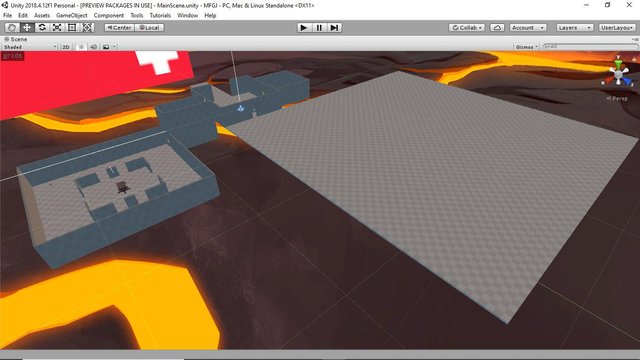Click the Unity logo in title bar
Image resolution: width=640 pixels, height=360 pixels.
[4, 5]
